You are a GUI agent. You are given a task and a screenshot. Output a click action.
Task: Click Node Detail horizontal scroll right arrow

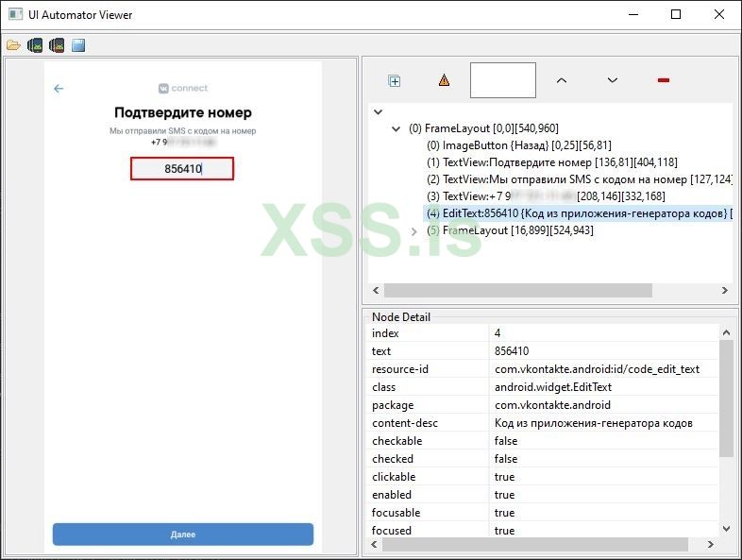pyautogui.click(x=710, y=544)
